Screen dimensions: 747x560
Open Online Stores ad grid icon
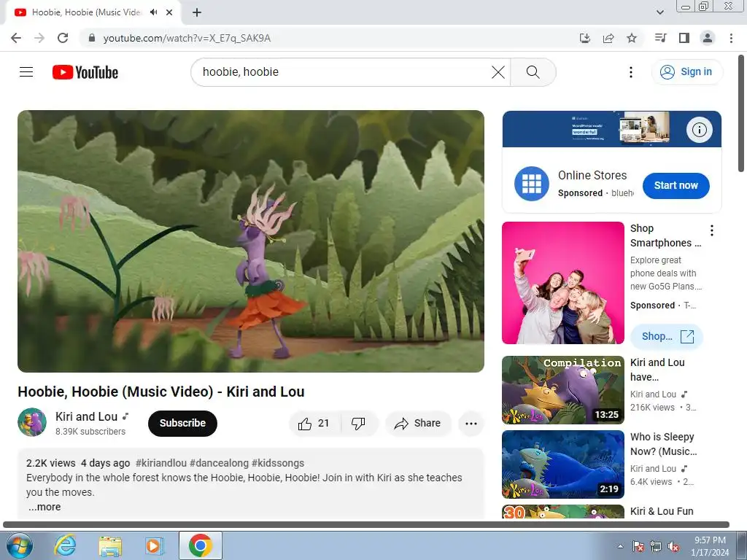(532, 184)
